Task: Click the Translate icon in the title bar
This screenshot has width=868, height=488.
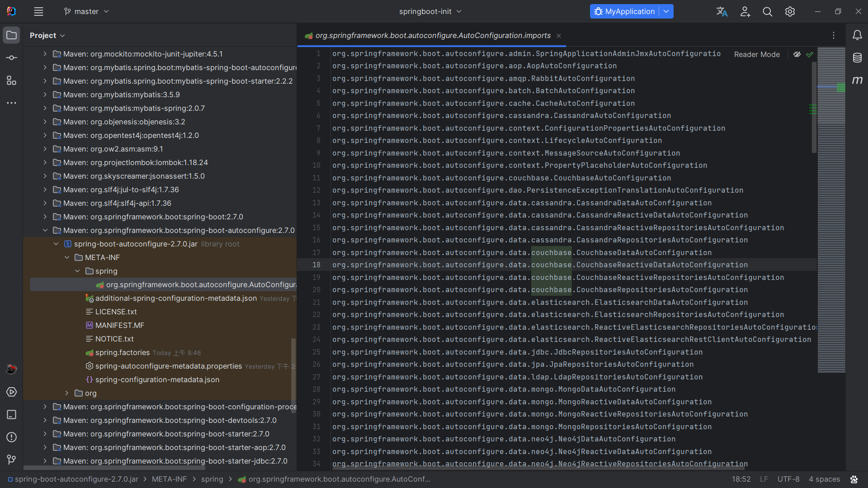Action: pos(722,12)
